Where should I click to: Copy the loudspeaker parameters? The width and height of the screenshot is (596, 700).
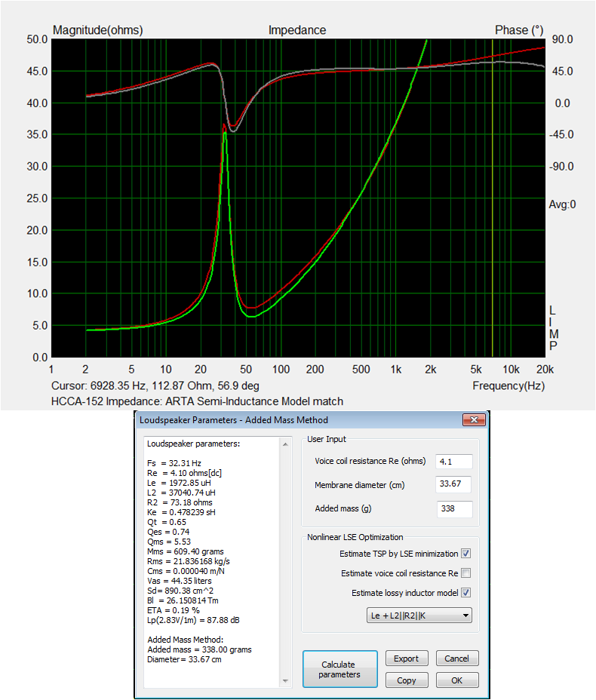click(x=407, y=680)
